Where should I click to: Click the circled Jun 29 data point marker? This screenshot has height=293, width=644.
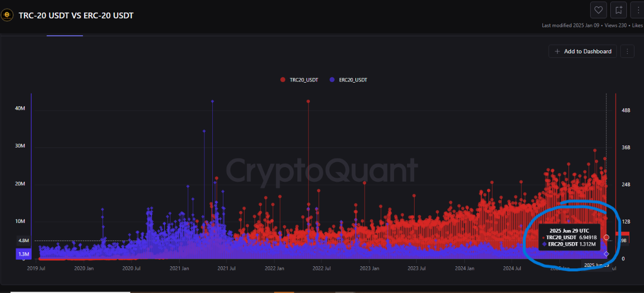pyautogui.click(x=606, y=237)
